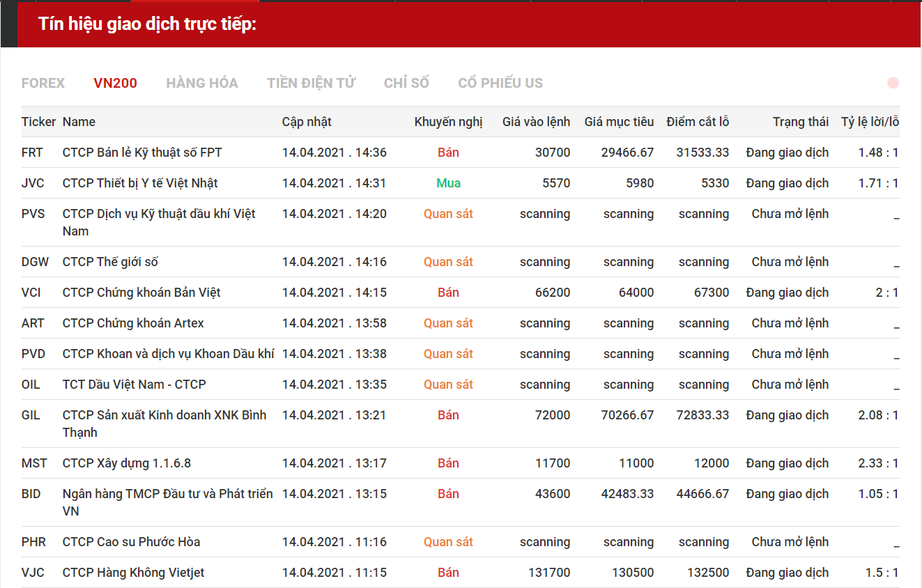Select the MST ticker
Viewport: 922px width, 588px height.
[x=34, y=463]
